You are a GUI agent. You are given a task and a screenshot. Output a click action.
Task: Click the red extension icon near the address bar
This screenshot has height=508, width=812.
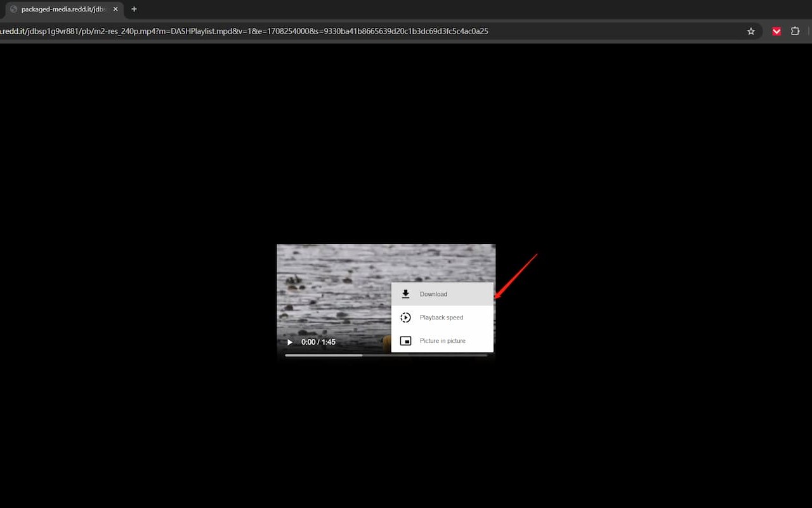776,30
